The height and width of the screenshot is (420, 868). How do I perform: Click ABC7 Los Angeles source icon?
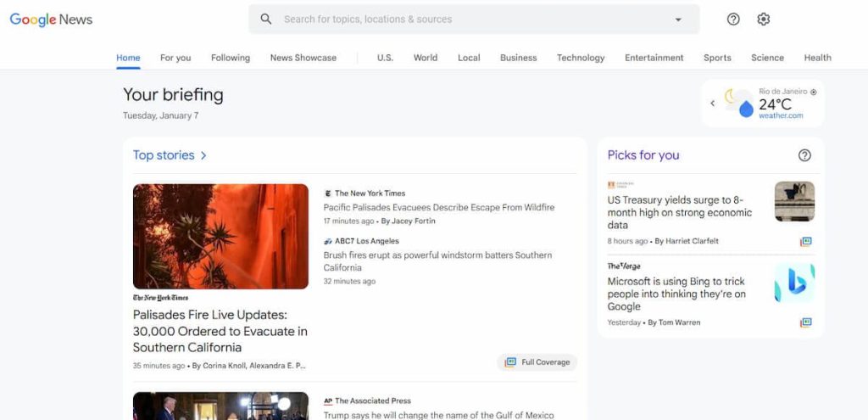[328, 241]
